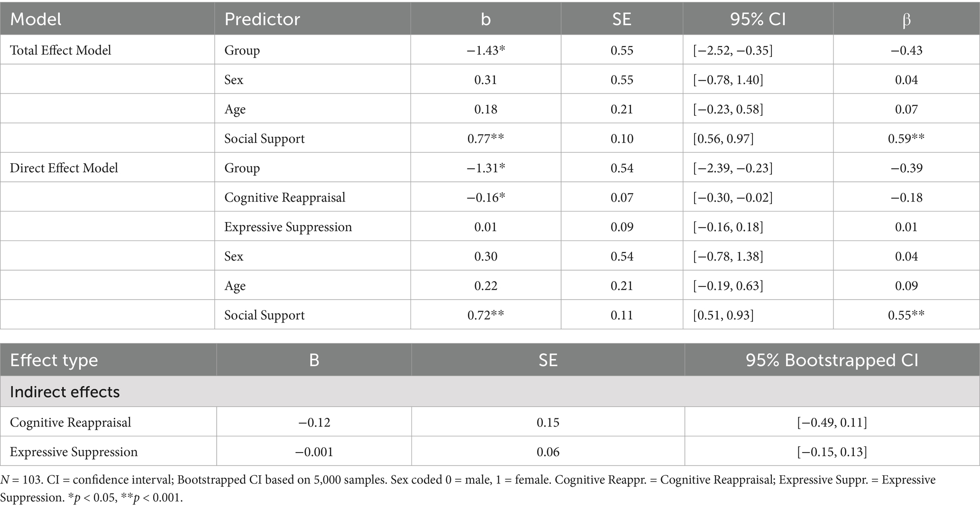Click the Group coefficient −1.43* cell

click(485, 50)
